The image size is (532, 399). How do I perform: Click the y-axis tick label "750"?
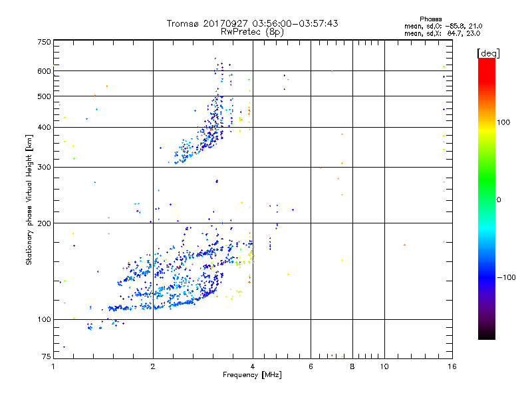(x=44, y=43)
